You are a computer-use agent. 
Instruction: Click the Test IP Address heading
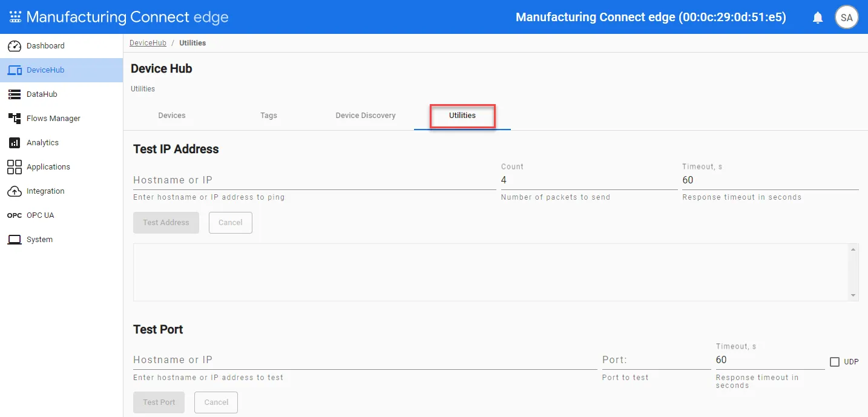[x=176, y=149]
